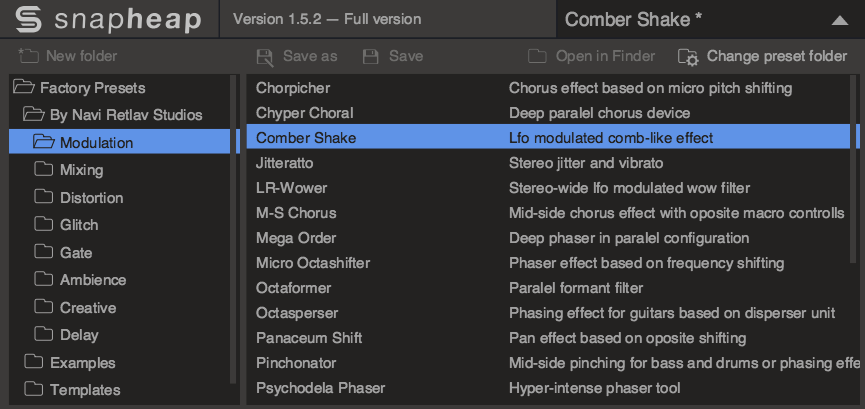
Task: Click the Mixing folder icon
Action: [x=43, y=169]
